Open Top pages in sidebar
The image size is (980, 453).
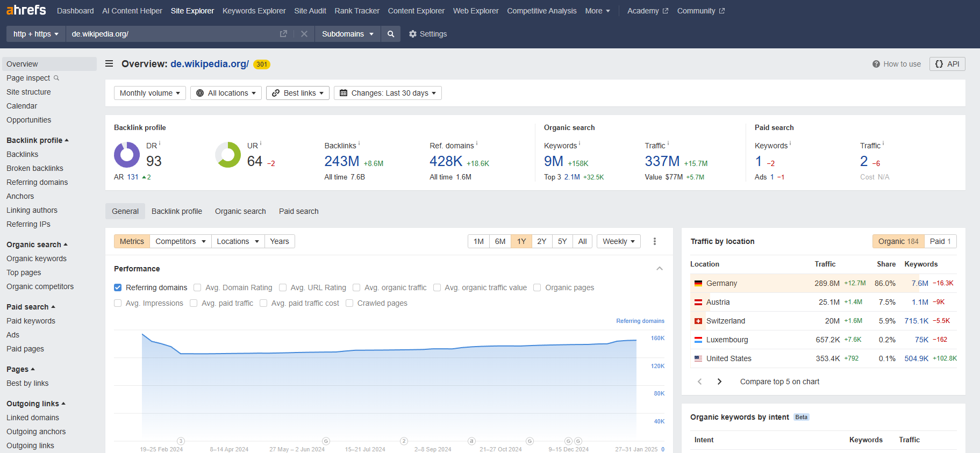click(24, 272)
